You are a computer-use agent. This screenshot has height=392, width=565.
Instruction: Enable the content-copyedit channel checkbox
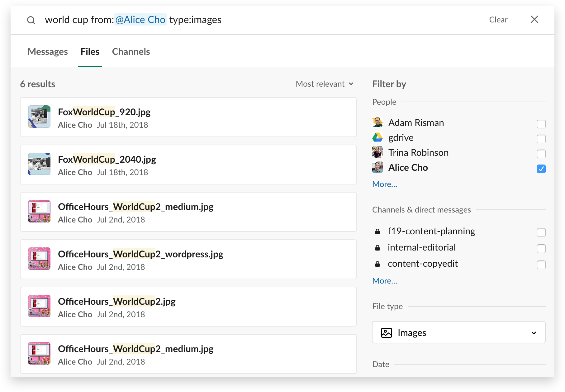click(541, 265)
